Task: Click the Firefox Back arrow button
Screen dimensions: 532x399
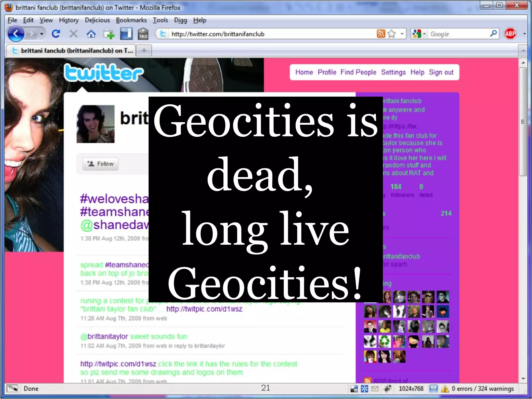Action: [16, 34]
